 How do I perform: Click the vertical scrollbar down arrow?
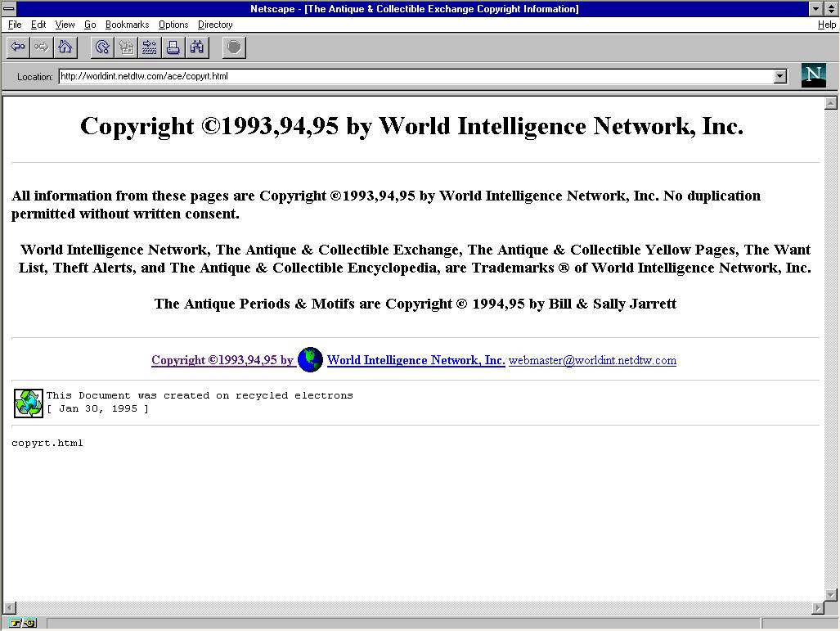831,594
